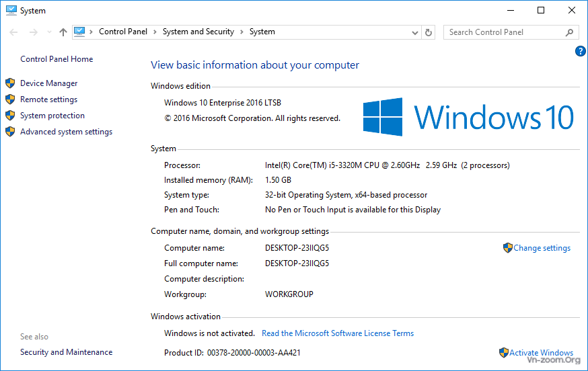588x371 pixels.
Task: Click the Windows 10 logo image
Action: (x=468, y=117)
